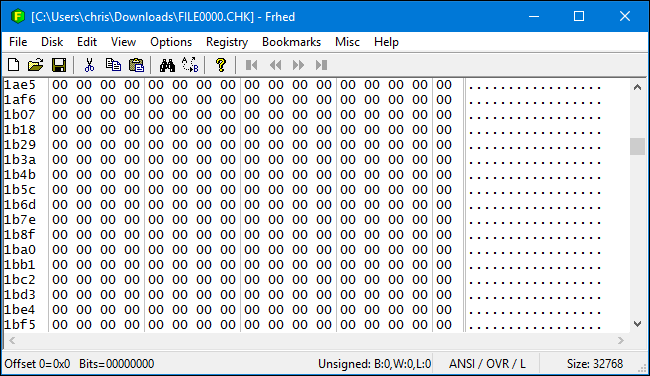Click offset 1af6 in the address column
The image size is (650, 376).
[x=20, y=100]
